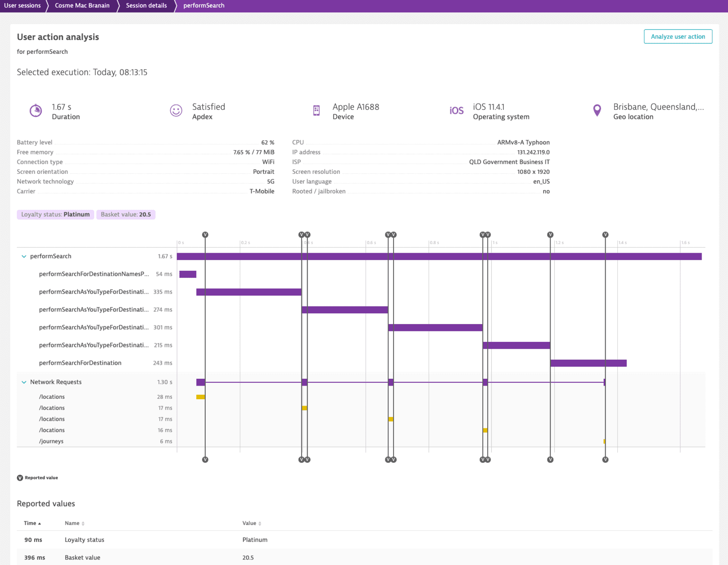This screenshot has height=565, width=728.
Task: Click the reported value marker near 1.2 s
Action: click(x=551, y=234)
